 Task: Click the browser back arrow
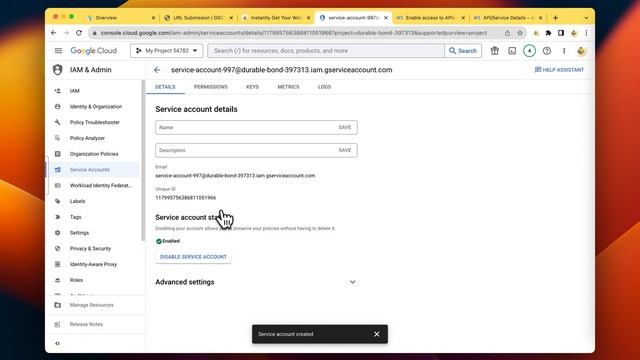point(54,33)
